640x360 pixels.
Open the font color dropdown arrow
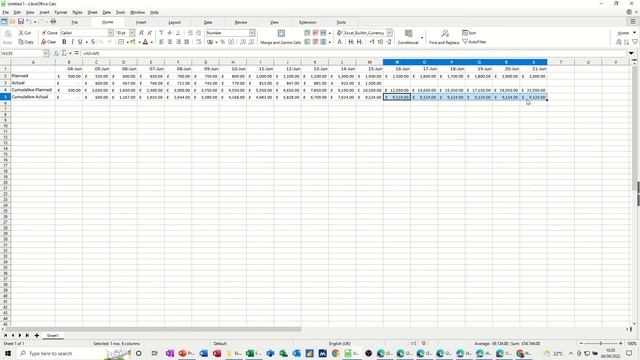[x=151, y=42]
